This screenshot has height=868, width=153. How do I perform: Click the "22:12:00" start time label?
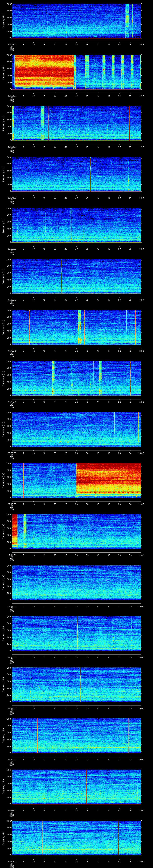click(12, 606)
